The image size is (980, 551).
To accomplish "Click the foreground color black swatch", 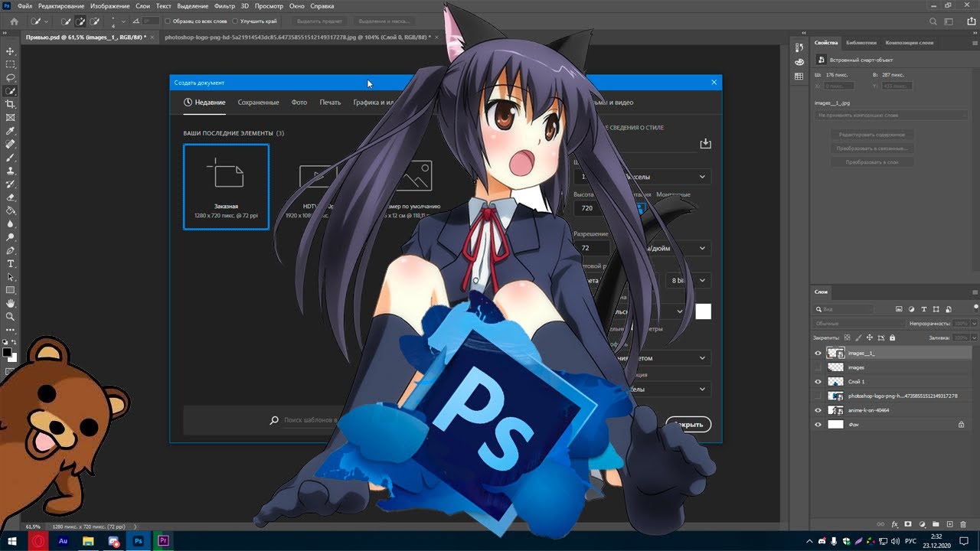I will point(7,353).
